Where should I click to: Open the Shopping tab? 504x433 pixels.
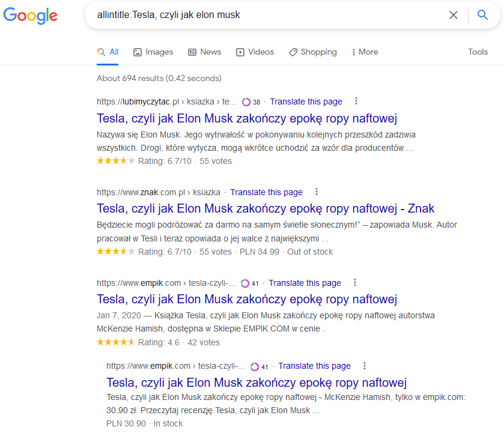point(313,52)
